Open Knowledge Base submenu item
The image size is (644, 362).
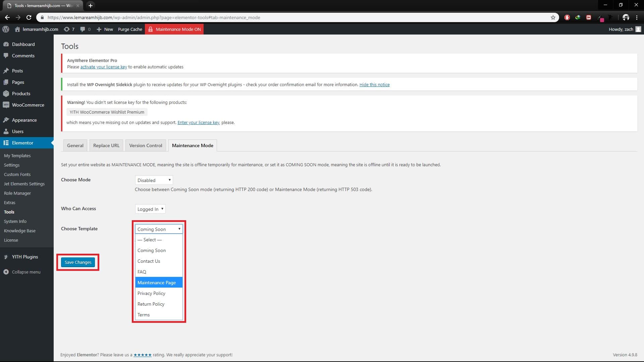click(x=19, y=231)
